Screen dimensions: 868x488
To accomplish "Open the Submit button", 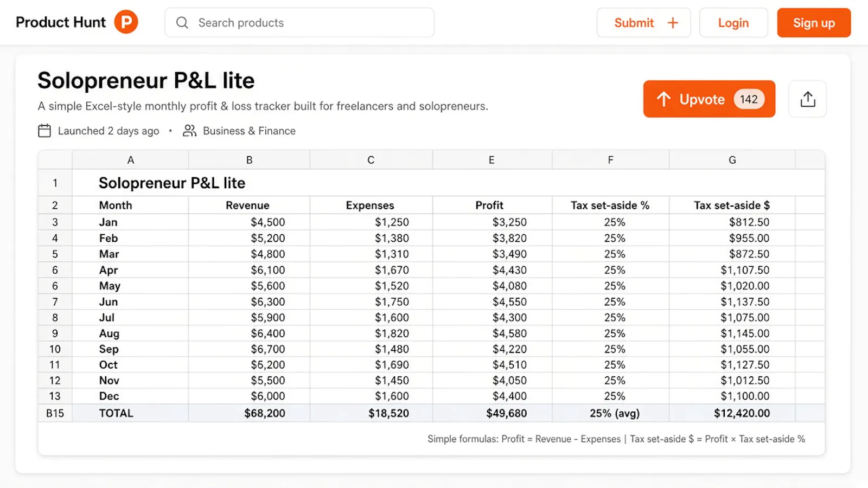I will [x=644, y=23].
